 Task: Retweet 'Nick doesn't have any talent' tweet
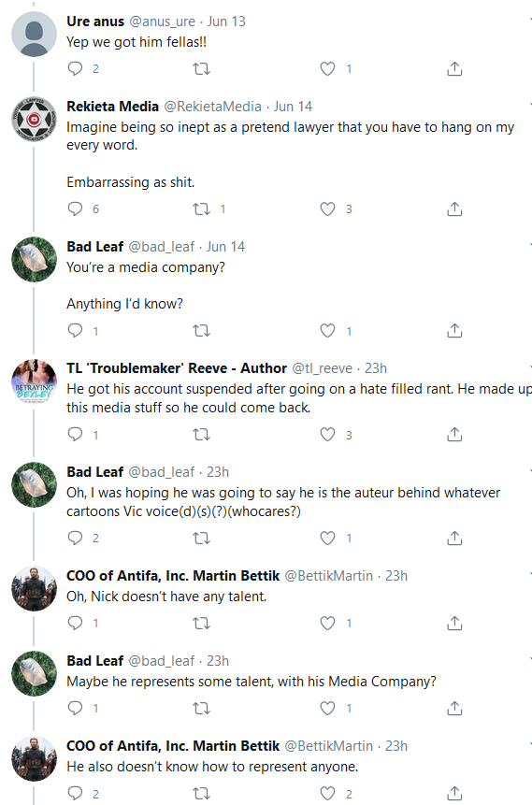pos(201,623)
